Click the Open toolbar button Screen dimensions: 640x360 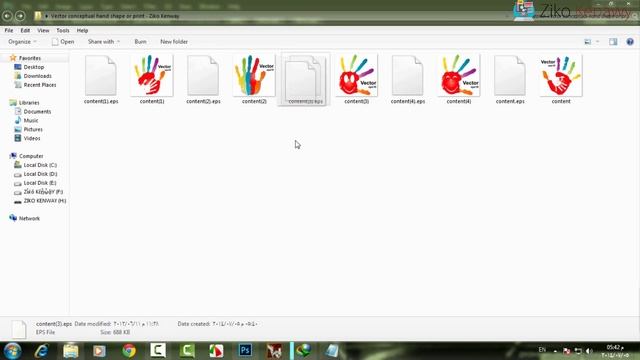63,42
